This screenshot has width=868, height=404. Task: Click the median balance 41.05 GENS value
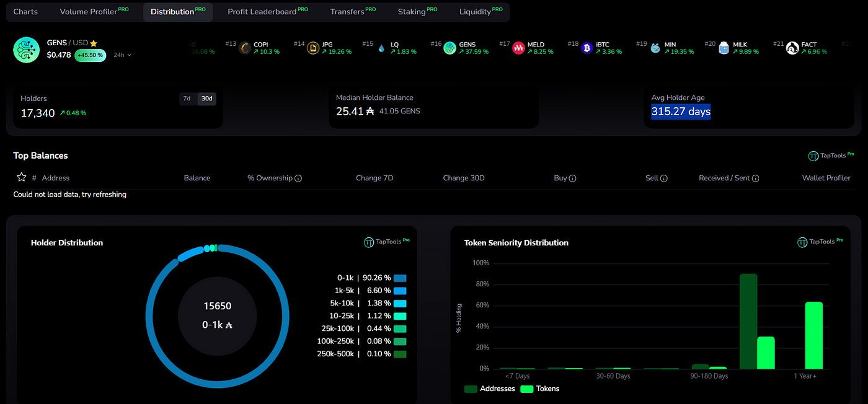400,112
